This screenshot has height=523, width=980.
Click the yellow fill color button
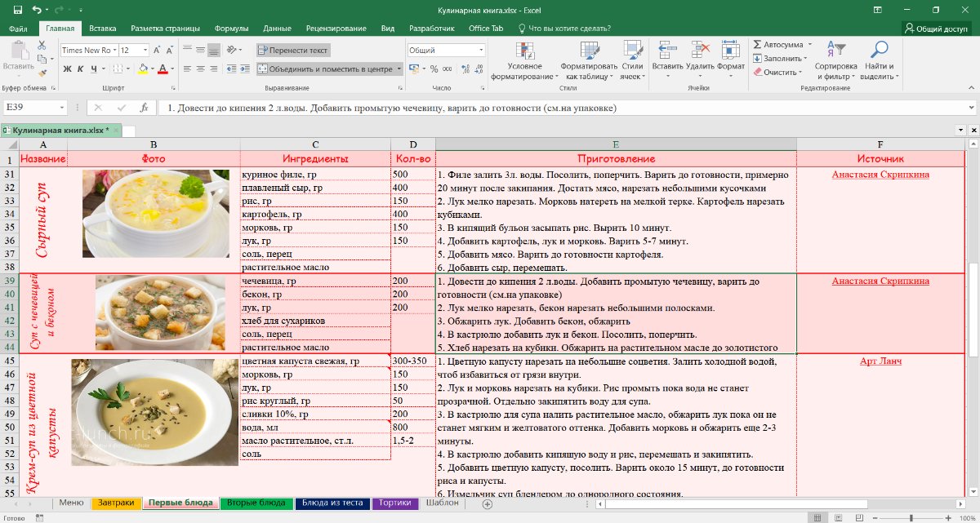click(142, 69)
